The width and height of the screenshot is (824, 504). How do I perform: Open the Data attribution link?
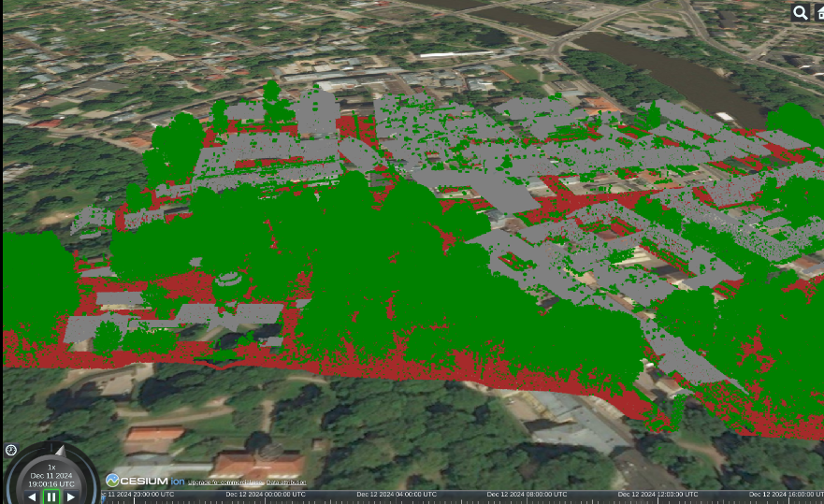(286, 482)
